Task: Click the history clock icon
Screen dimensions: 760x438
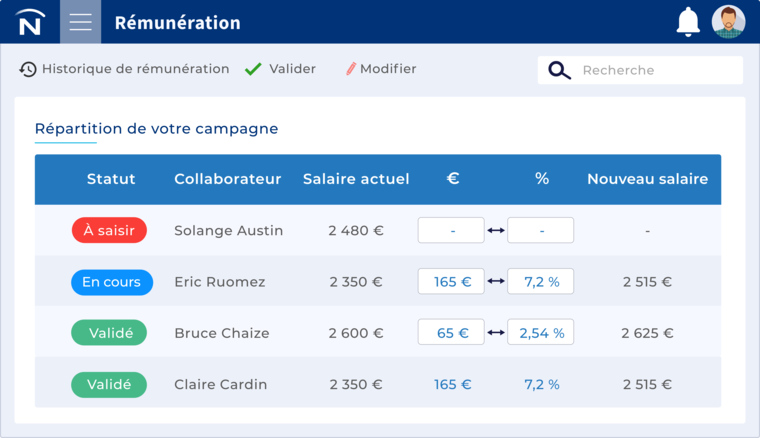Action: pos(28,69)
